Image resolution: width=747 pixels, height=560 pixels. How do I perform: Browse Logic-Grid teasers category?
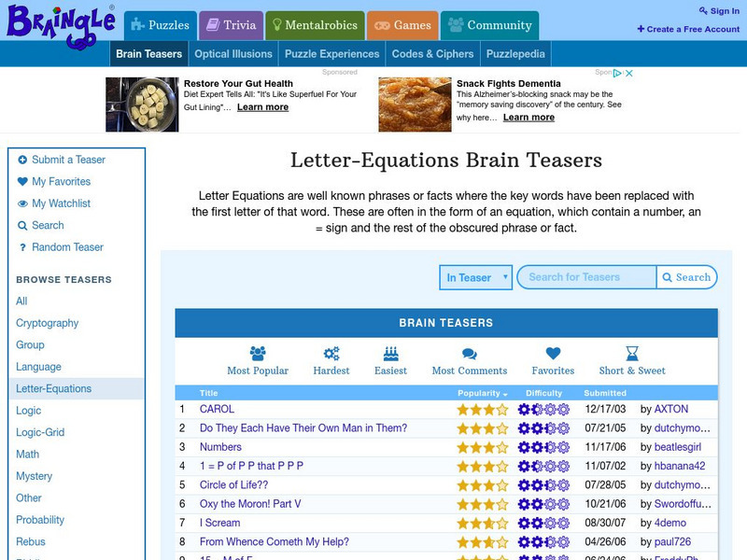(40, 432)
